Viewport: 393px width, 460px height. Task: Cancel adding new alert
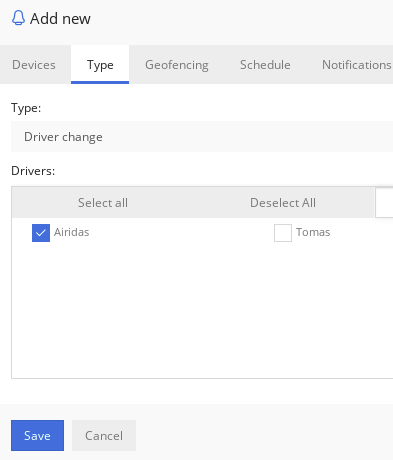(x=104, y=435)
